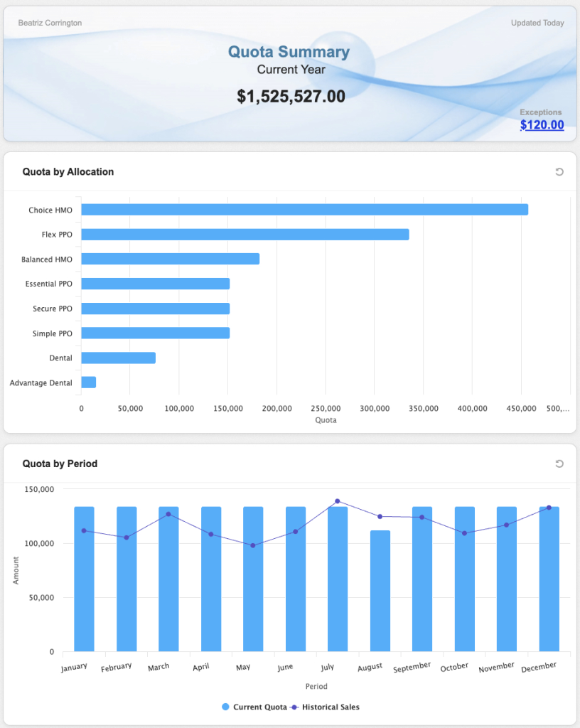Refresh the Quota by Period chart
The height and width of the screenshot is (728, 580).
point(559,464)
